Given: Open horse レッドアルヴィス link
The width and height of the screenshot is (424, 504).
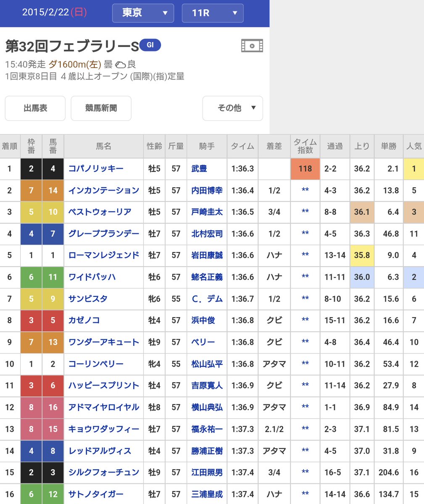Looking at the screenshot, I should [100, 451].
